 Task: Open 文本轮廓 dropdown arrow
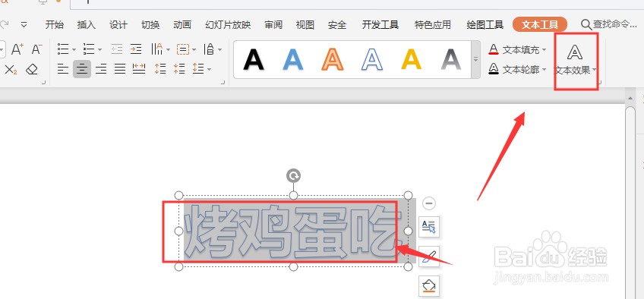(545, 70)
